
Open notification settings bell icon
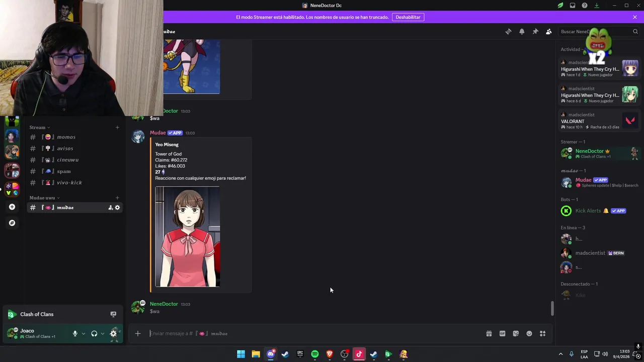[x=522, y=31]
